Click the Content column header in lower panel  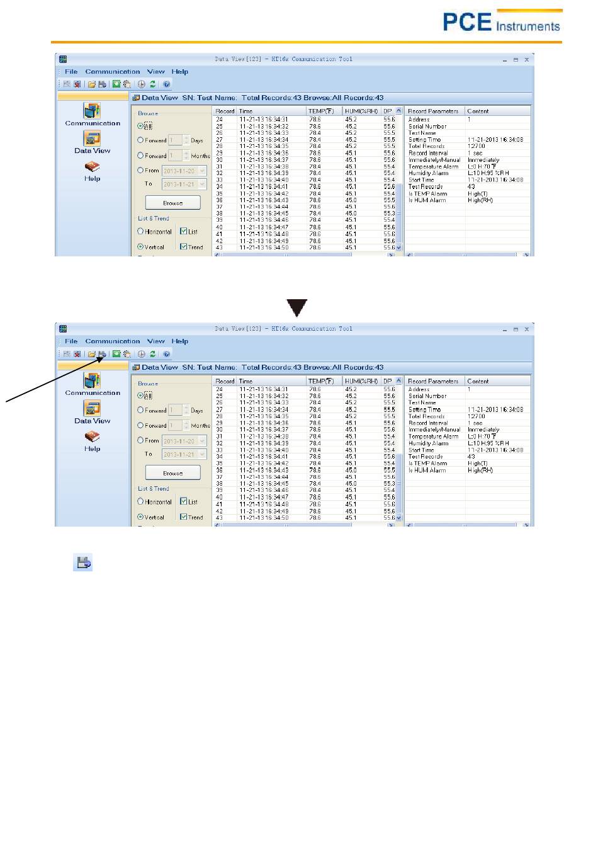(498, 381)
